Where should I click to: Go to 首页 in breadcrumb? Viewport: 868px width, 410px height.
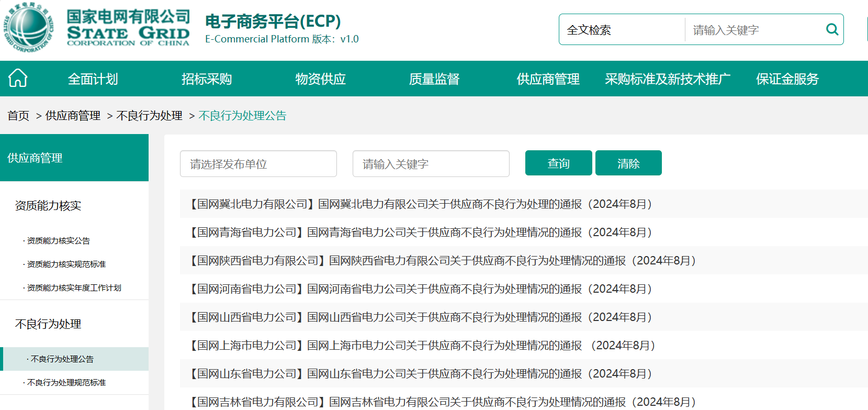18,116
